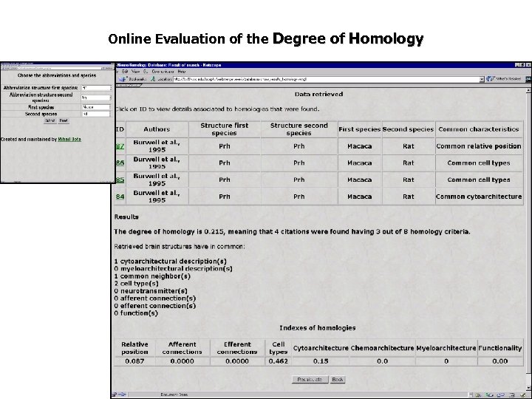Click the 'Authors' column header
The height and width of the screenshot is (399, 532).
(x=157, y=129)
